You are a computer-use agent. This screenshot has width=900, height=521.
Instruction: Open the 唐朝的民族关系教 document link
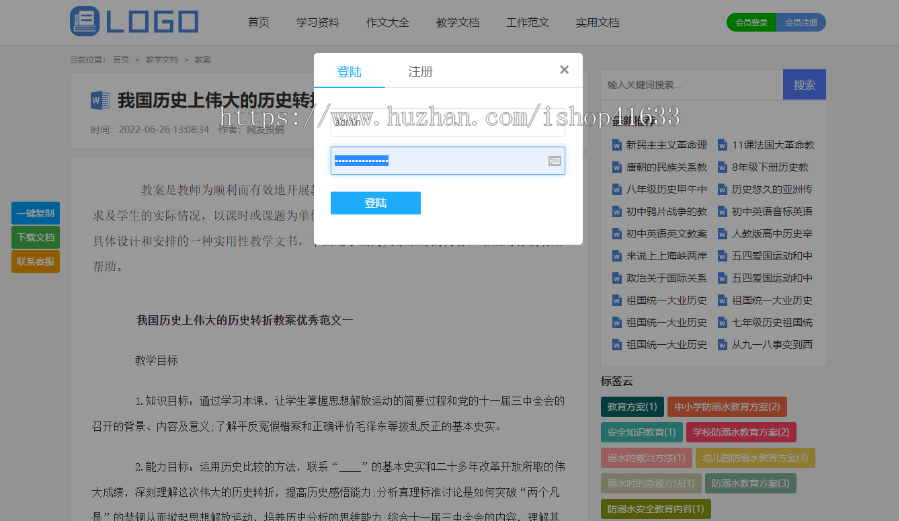click(666, 167)
